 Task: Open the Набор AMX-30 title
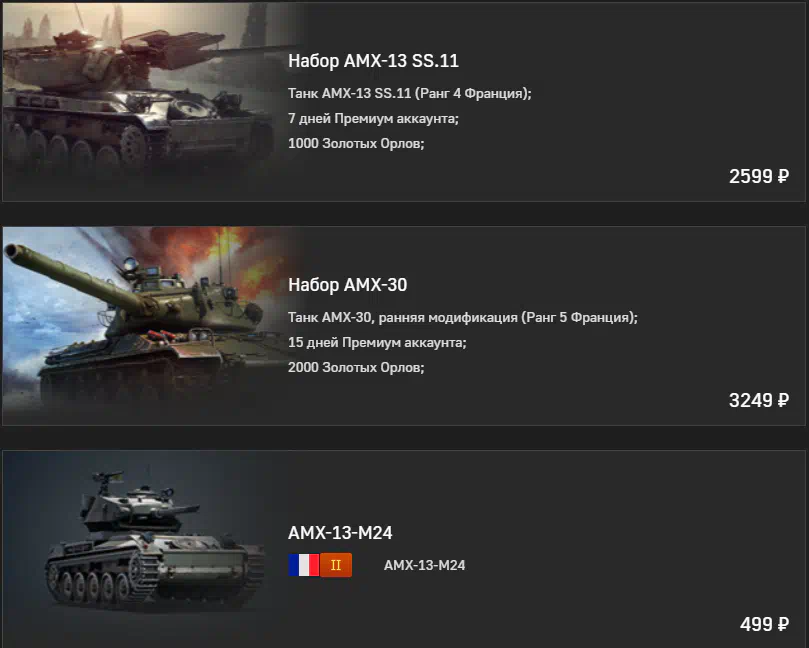tap(347, 285)
